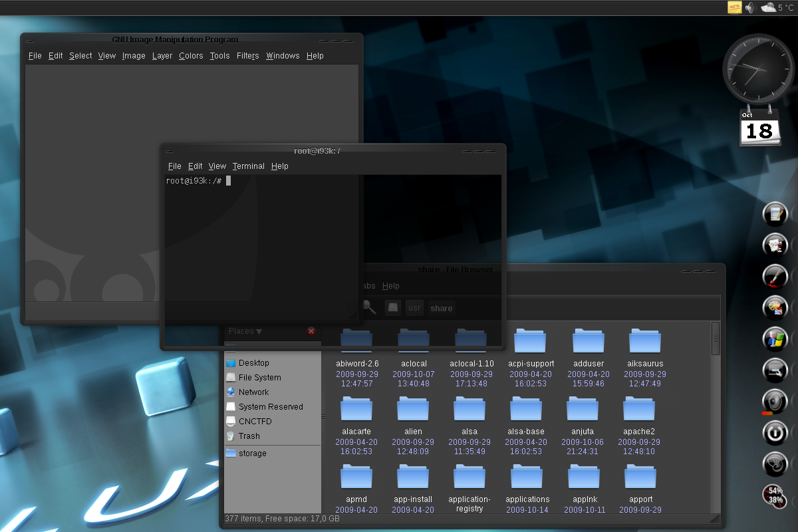Navigate to usr via the path bar button
This screenshot has width=798, height=532.
point(414,307)
